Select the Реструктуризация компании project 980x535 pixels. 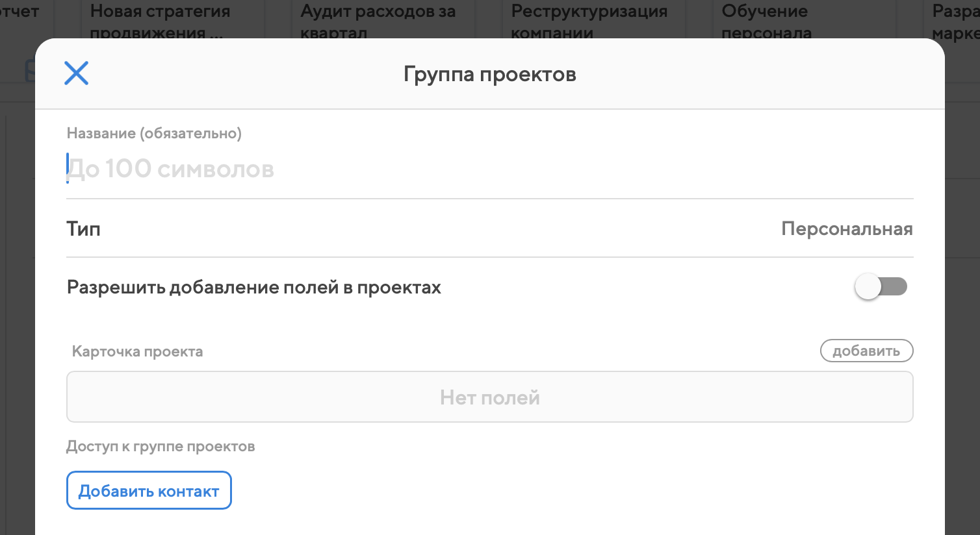589,19
